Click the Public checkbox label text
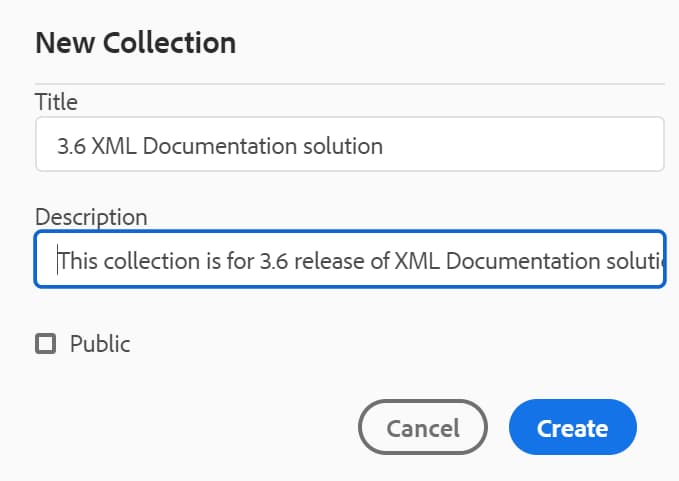679x481 pixels. tap(100, 344)
